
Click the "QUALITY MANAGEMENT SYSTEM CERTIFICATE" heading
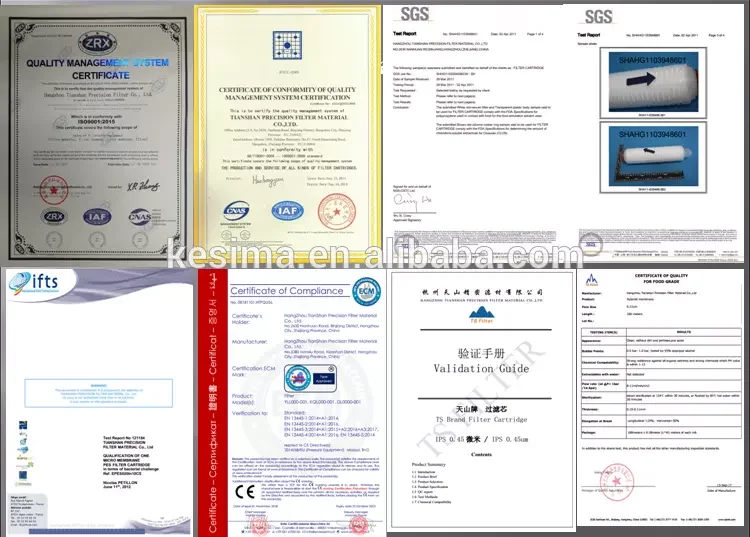[x=98, y=69]
